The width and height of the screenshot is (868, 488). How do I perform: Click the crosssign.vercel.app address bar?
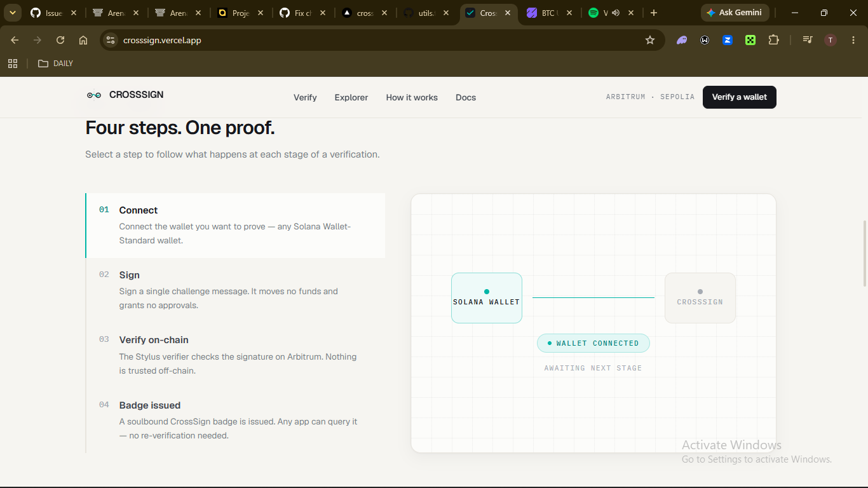tap(381, 40)
